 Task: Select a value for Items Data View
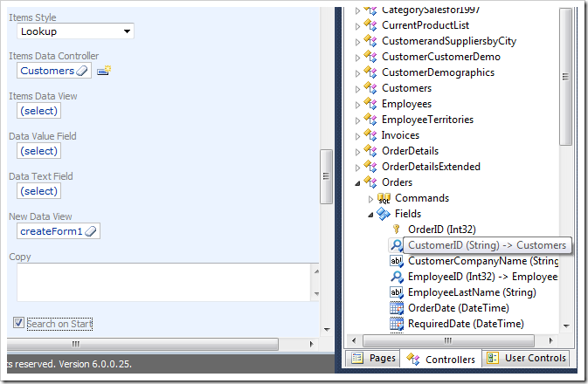[x=38, y=111]
